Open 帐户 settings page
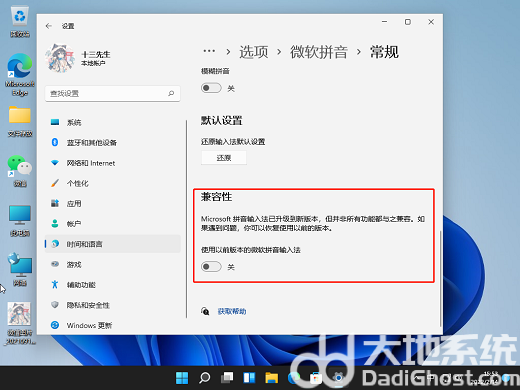Screen dimensions: 520x390 click(112, 224)
